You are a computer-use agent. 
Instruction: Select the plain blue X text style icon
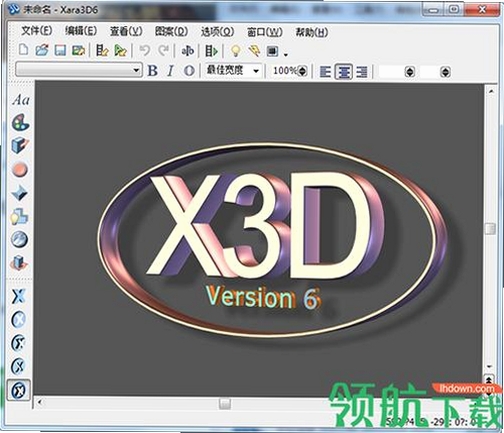click(19, 296)
